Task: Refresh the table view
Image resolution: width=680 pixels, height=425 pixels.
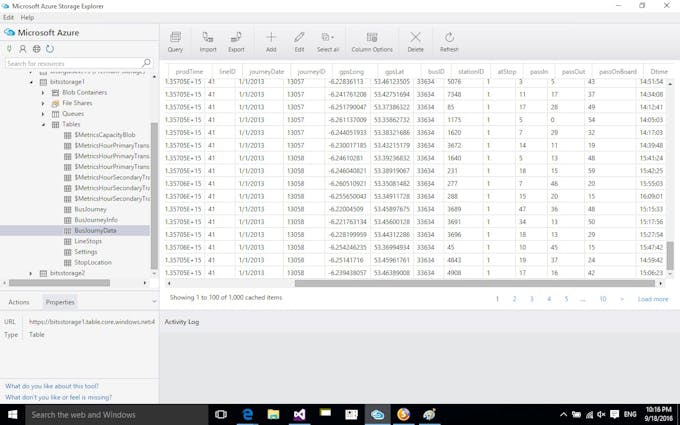Action: point(449,42)
